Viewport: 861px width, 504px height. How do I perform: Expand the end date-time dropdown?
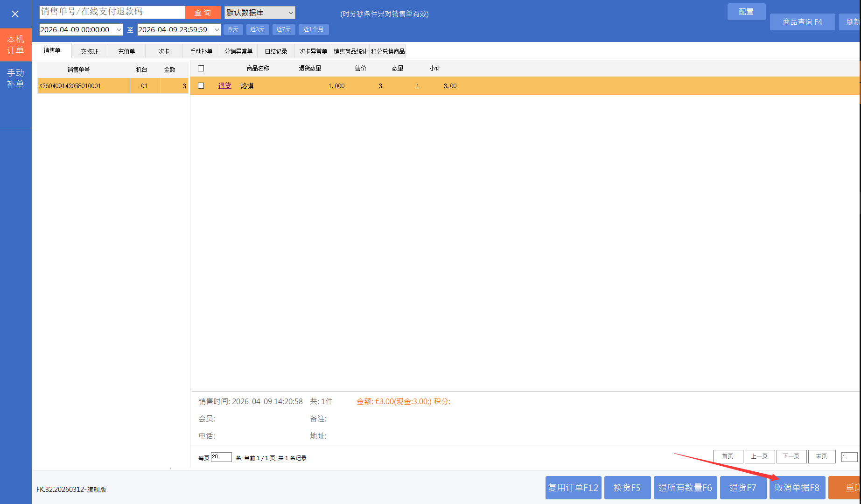coord(217,30)
